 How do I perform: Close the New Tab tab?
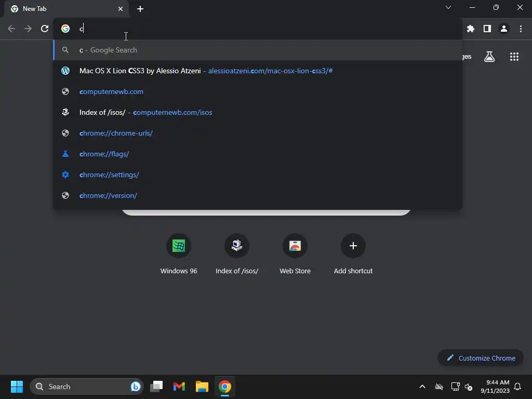click(x=121, y=9)
